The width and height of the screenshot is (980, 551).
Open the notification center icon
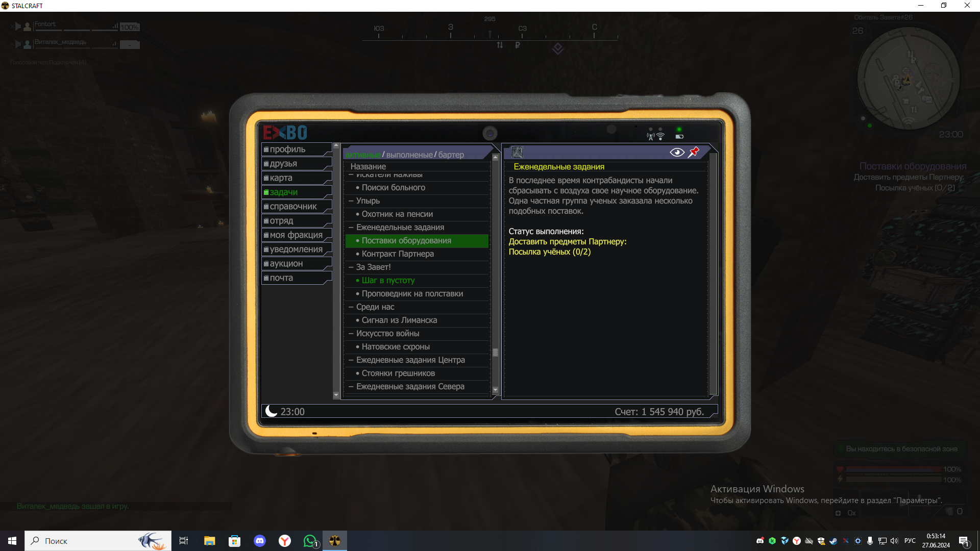pos(964,542)
